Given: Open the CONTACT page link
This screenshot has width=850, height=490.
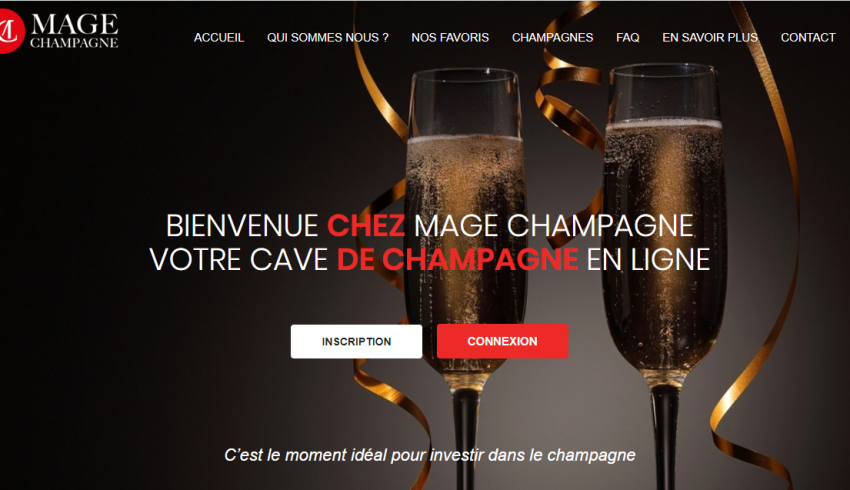Looking at the screenshot, I should point(808,37).
